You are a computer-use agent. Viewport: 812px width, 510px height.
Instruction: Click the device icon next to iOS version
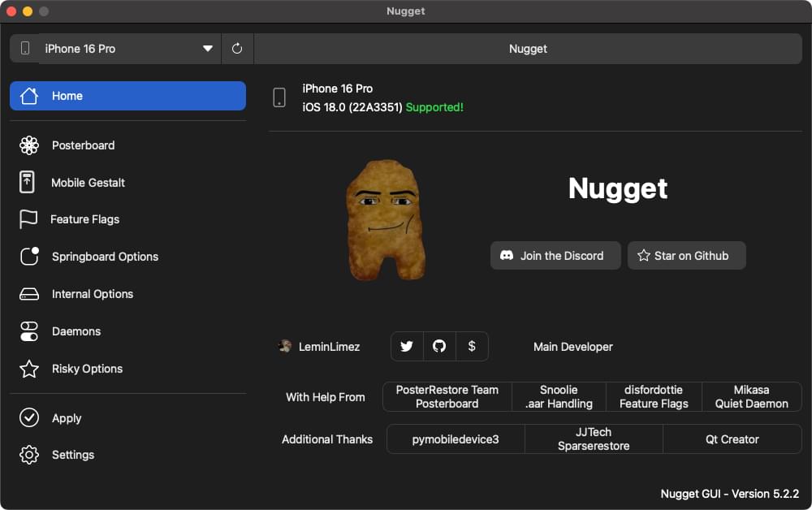click(x=279, y=97)
